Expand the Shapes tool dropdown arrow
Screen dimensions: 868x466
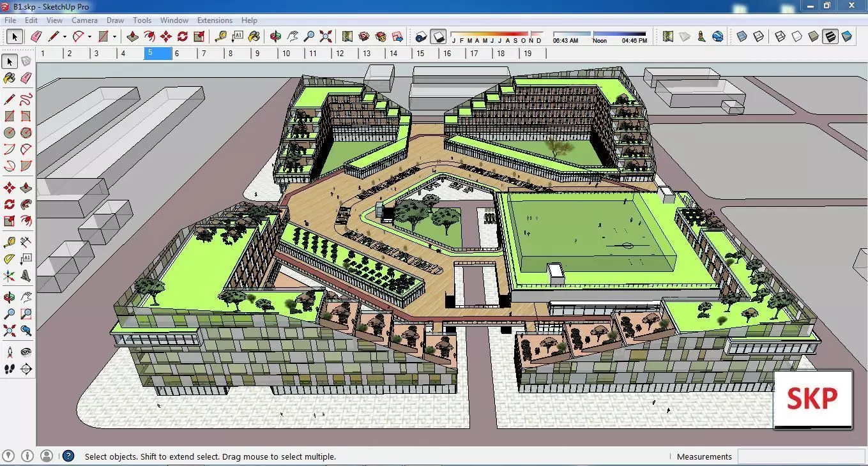tap(114, 36)
